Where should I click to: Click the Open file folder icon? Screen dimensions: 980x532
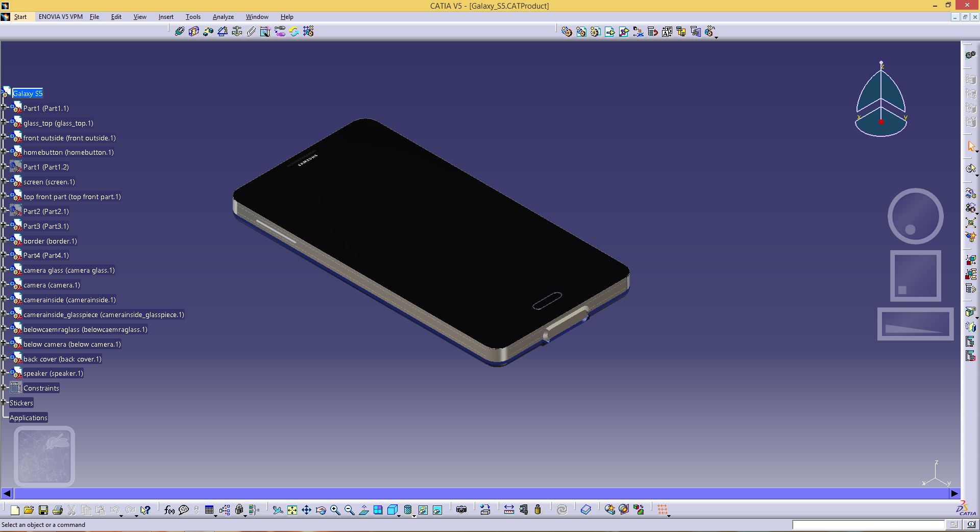coord(29,510)
